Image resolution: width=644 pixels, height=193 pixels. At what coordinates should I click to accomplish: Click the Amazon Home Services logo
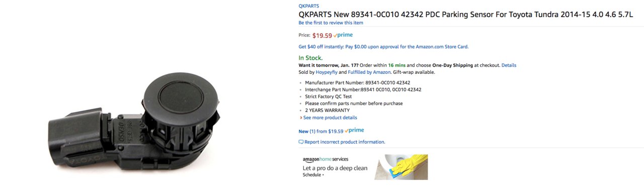326,159
